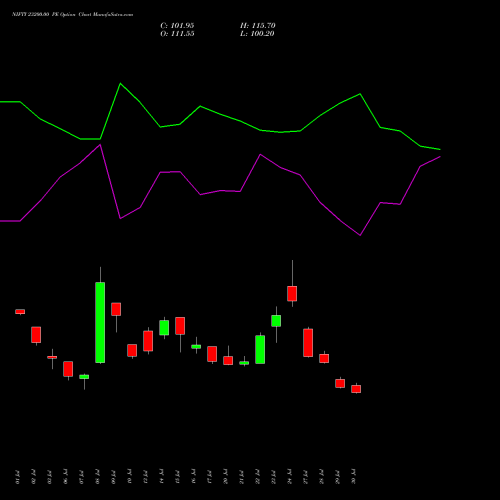Click the 08 Jul date label on the axis
Image resolution: width=500 pixels, height=500 pixels.
[x=97, y=477]
